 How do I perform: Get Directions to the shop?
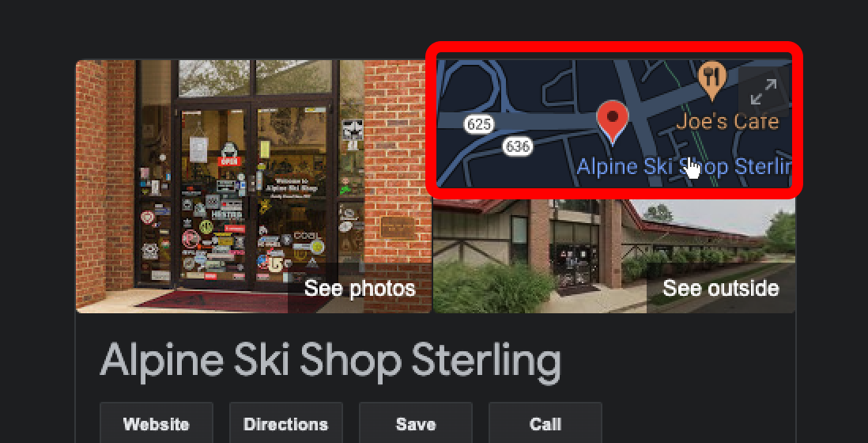click(285, 424)
